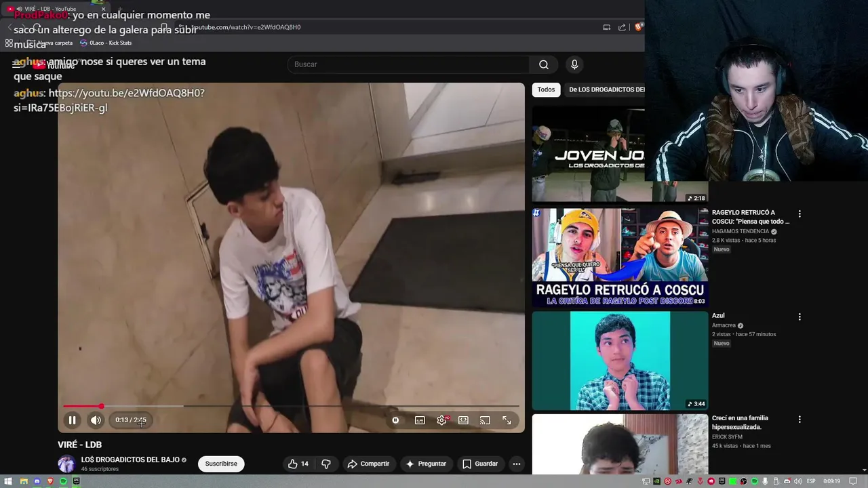
Task: Open RAGEYLO RETRUCÓ A COSCU title link
Action: pyautogui.click(x=751, y=217)
